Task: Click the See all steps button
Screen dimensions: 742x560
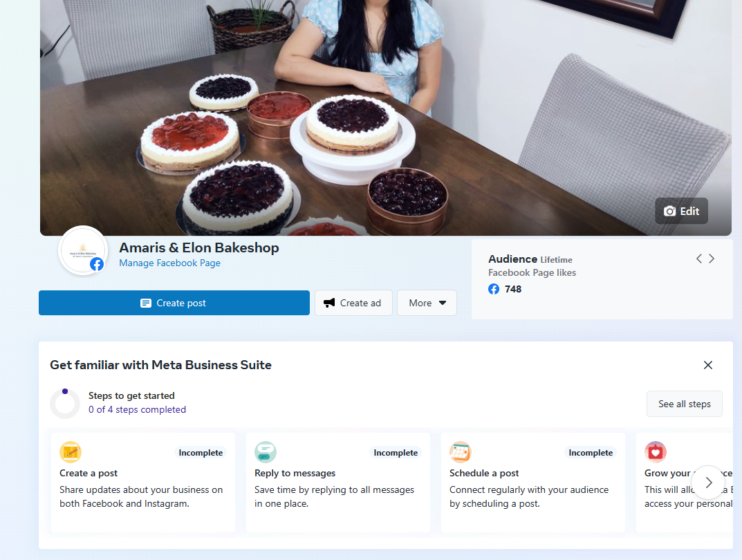Action: point(684,404)
